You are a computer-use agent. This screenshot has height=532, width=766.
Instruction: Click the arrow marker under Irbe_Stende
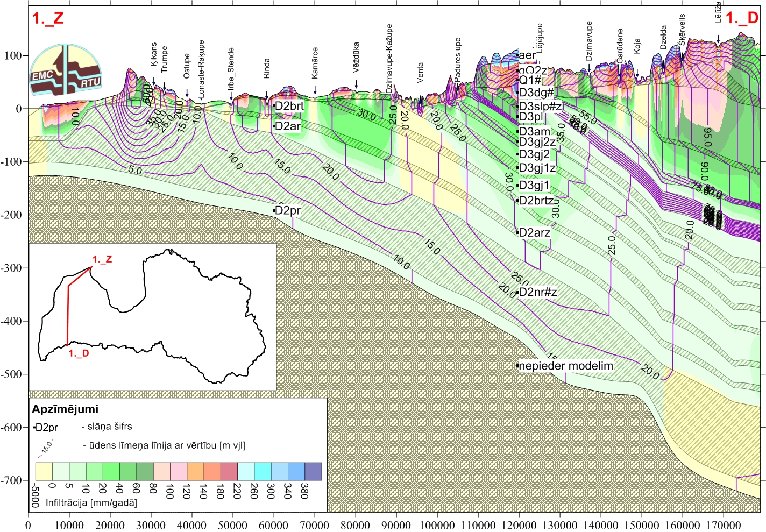point(231,98)
